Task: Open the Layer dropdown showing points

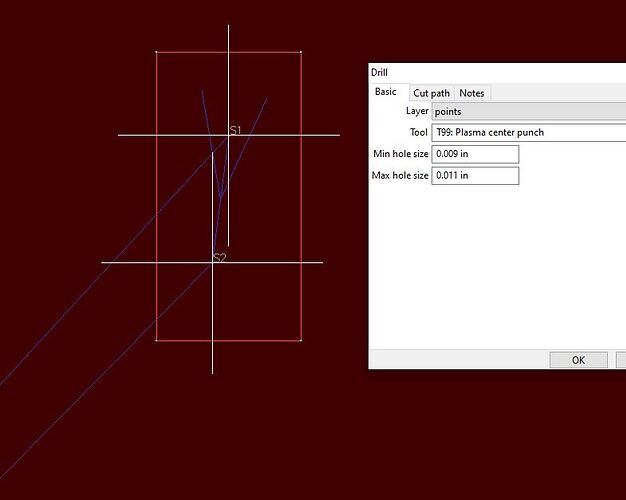Action: coord(528,112)
